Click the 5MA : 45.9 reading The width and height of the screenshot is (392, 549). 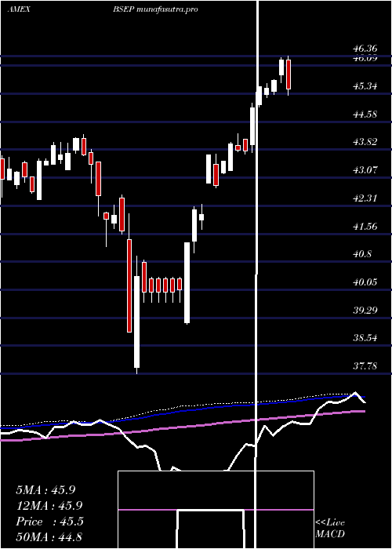pos(45,490)
